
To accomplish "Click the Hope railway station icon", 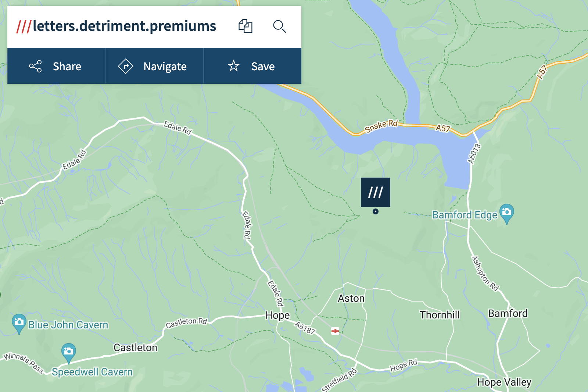I will (x=335, y=331).
